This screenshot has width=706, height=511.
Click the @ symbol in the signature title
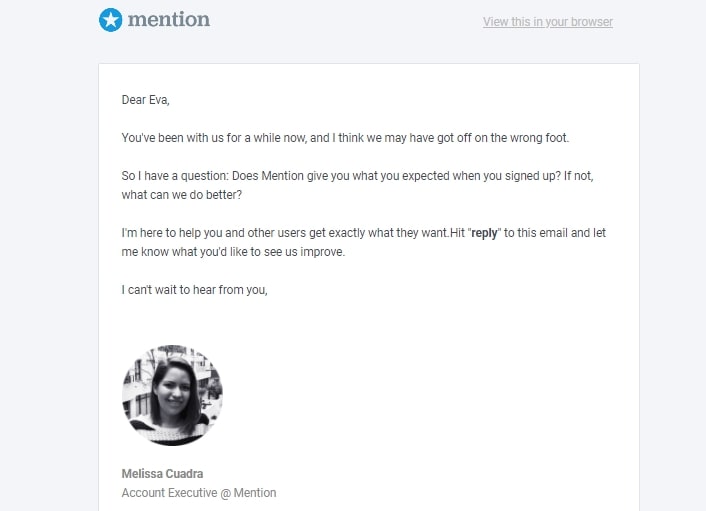(x=225, y=493)
